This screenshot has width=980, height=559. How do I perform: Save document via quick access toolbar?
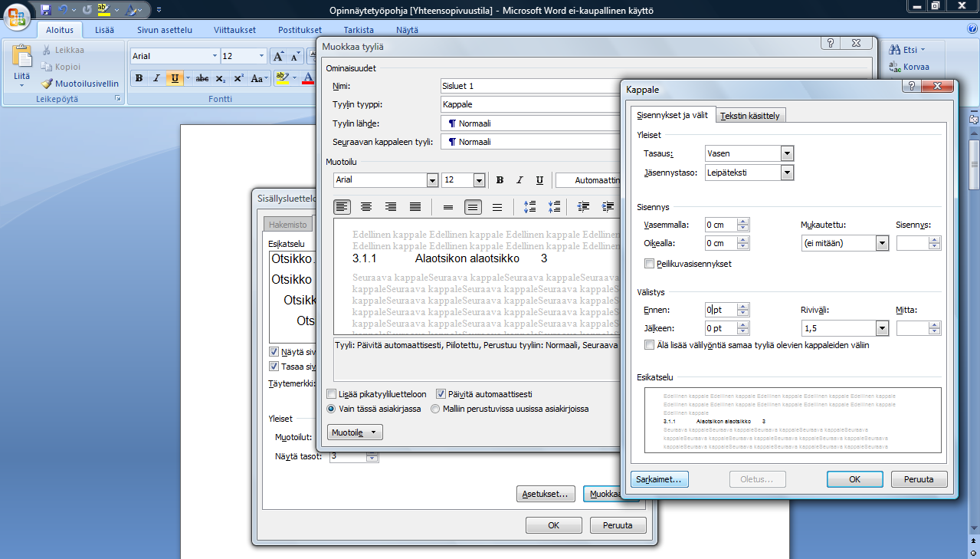(46, 10)
